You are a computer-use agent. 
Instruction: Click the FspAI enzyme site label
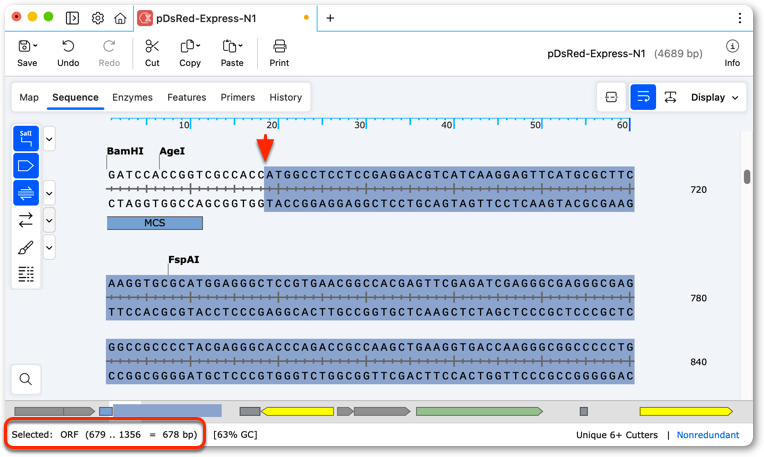[x=184, y=260]
